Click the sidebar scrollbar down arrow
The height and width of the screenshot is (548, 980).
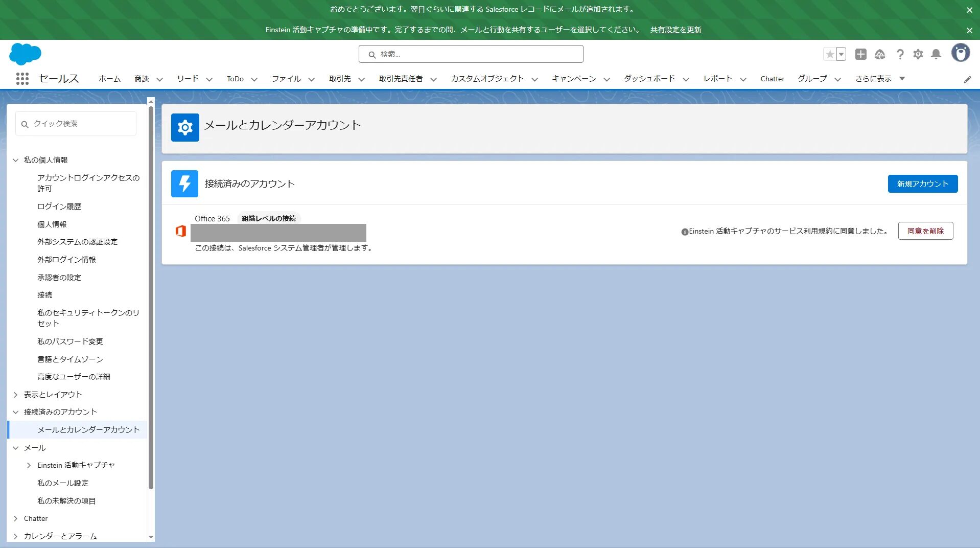point(151,537)
